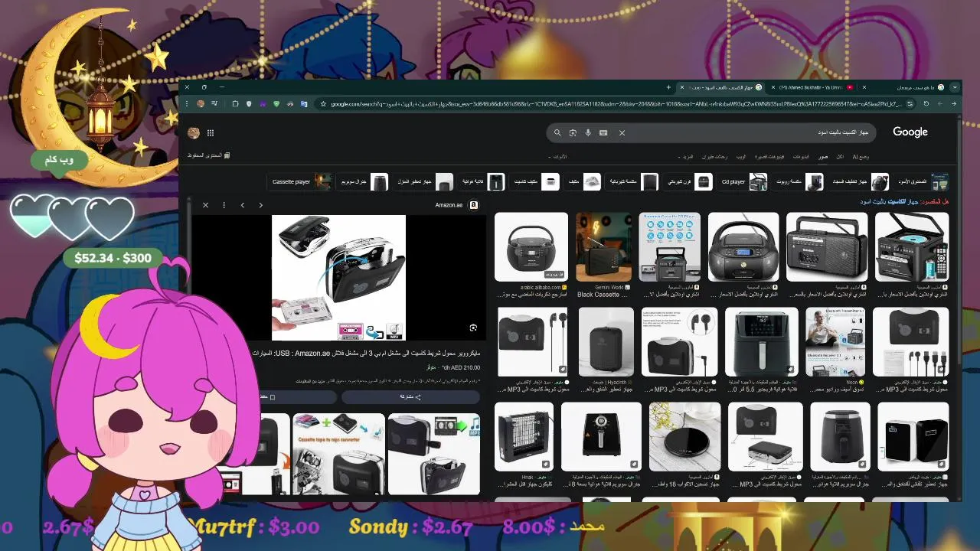Open saved content link below the avatar
Viewport: 980px width, 551px height.
209,155
